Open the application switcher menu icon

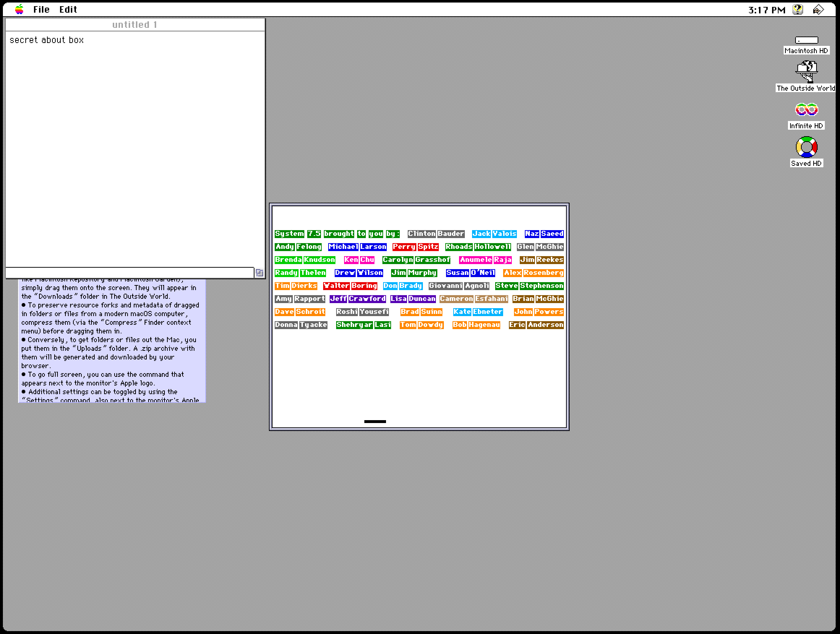[818, 9]
